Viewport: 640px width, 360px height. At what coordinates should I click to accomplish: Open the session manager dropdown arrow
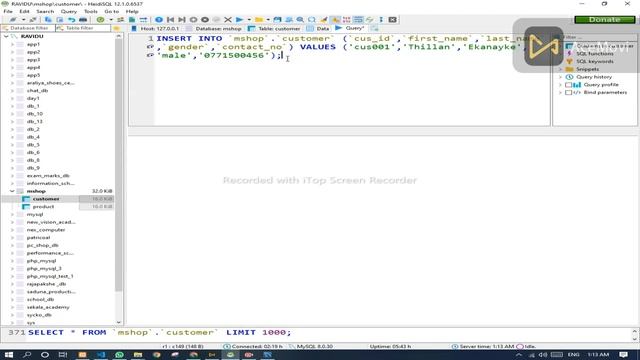pos(23,20)
